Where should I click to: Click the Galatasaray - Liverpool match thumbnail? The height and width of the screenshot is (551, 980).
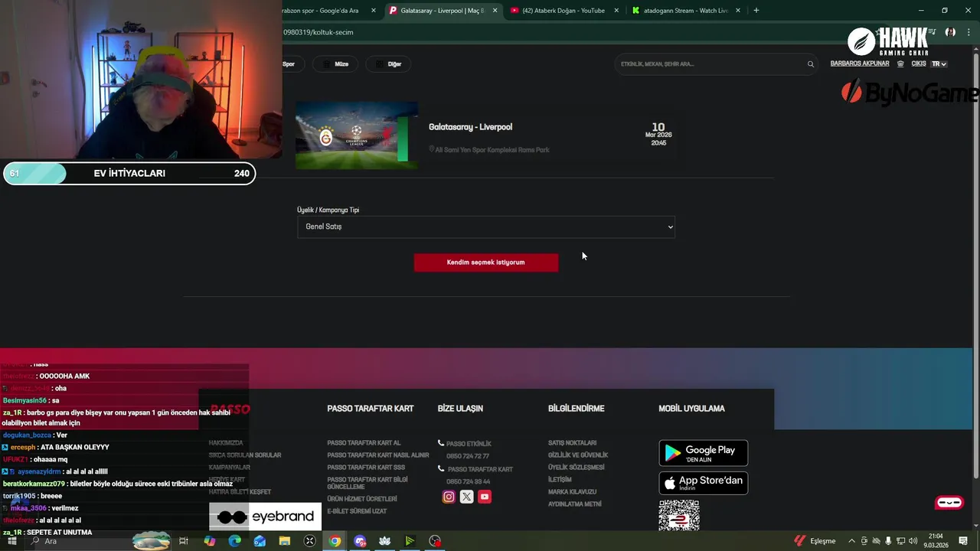click(357, 135)
